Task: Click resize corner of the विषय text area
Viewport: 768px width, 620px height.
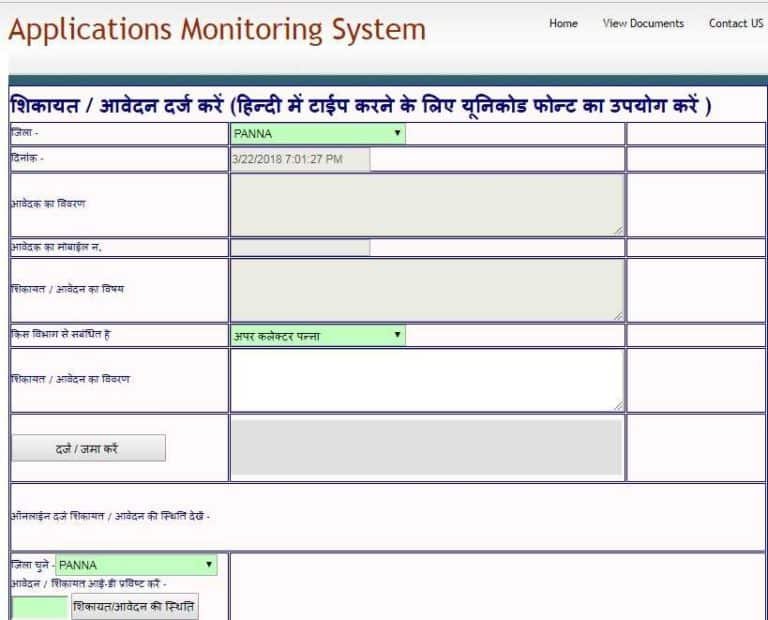Action: point(618,316)
